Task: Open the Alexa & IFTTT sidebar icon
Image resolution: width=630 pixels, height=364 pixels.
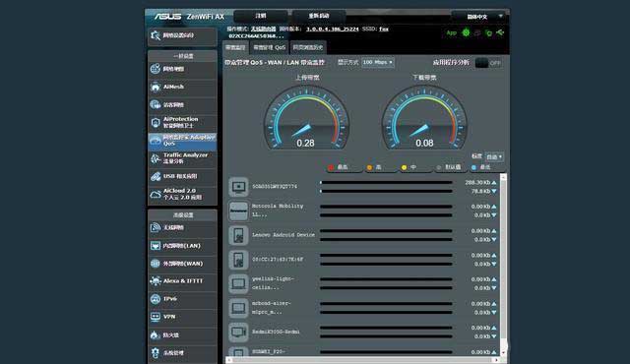Action: coord(156,281)
